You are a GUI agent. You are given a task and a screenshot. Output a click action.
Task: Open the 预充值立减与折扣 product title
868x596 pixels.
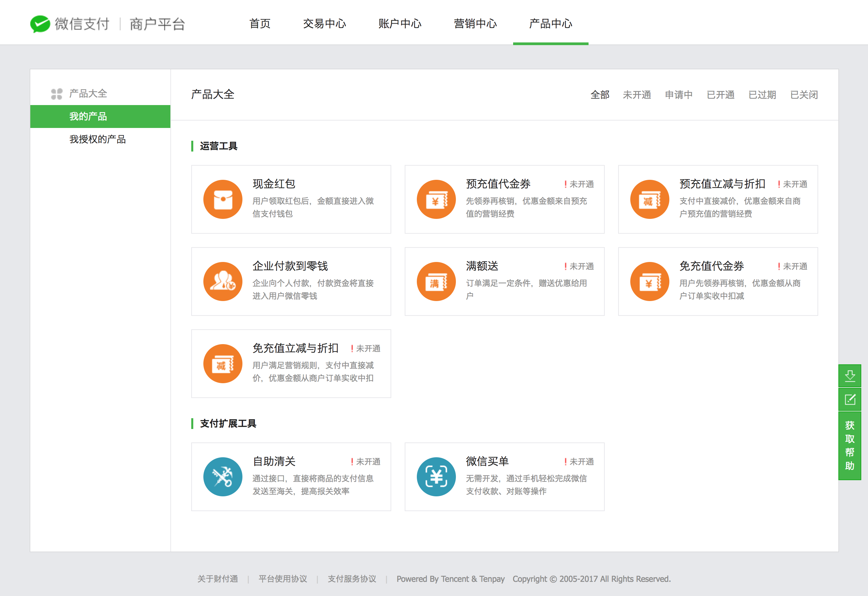722,184
